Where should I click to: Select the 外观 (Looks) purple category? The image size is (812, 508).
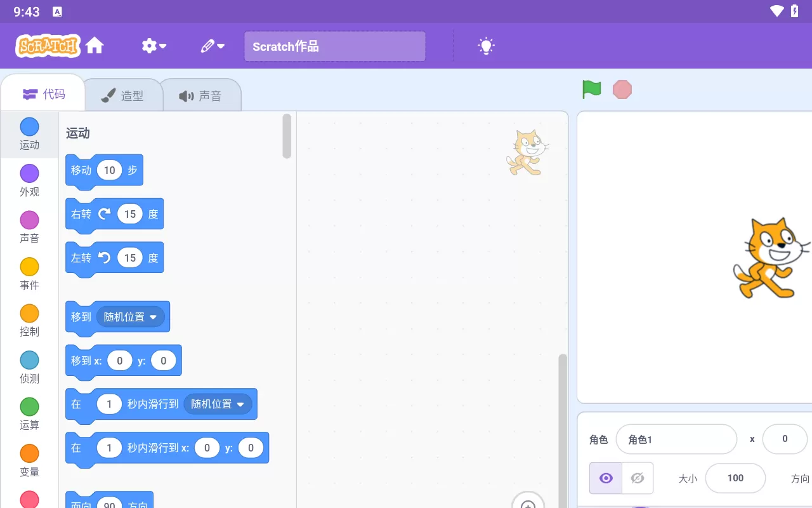point(29,180)
